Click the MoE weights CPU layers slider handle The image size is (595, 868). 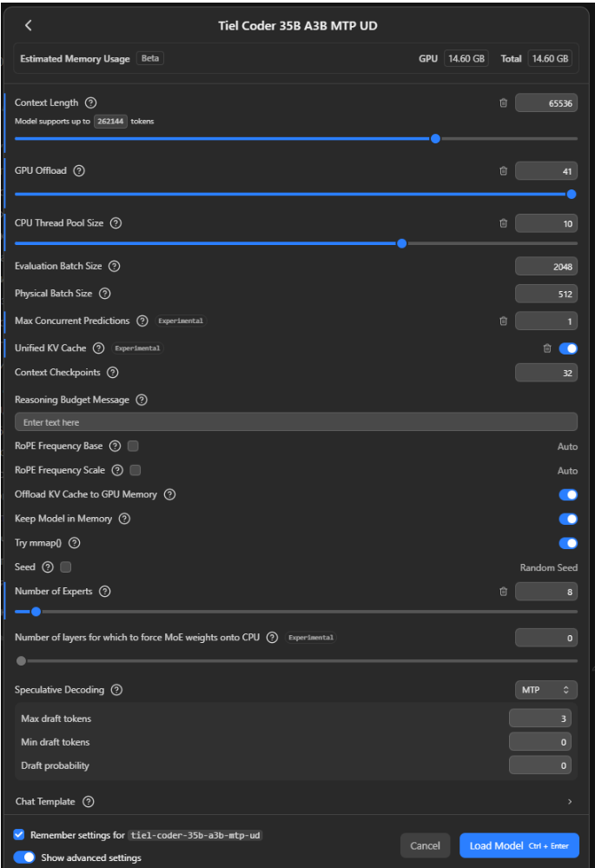tap(21, 661)
